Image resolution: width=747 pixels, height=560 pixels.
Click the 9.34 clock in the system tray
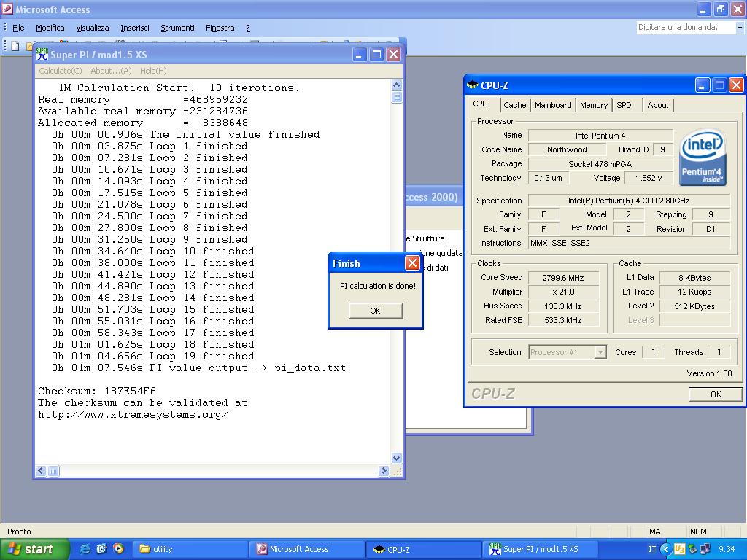(x=727, y=549)
